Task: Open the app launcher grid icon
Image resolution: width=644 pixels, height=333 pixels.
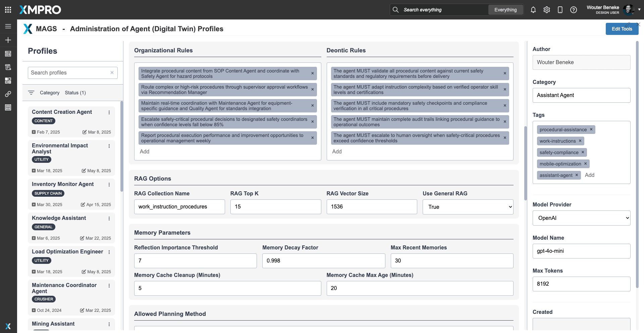Action: tap(8, 10)
